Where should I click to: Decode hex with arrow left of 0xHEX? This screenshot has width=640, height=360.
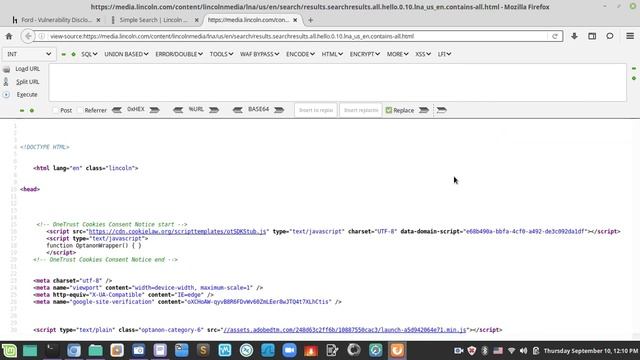click(x=117, y=110)
